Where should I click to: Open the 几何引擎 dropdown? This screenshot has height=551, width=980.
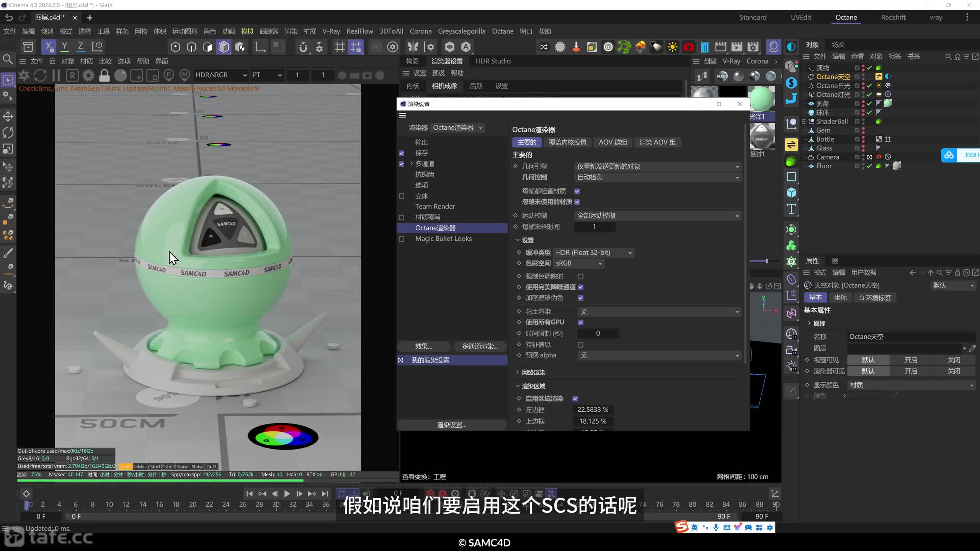658,166
